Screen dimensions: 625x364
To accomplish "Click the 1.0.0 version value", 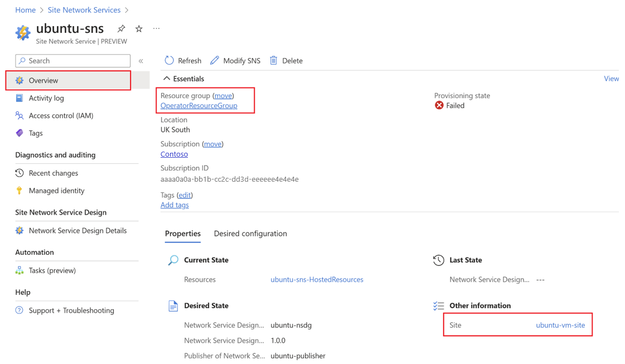I will 278,341.
